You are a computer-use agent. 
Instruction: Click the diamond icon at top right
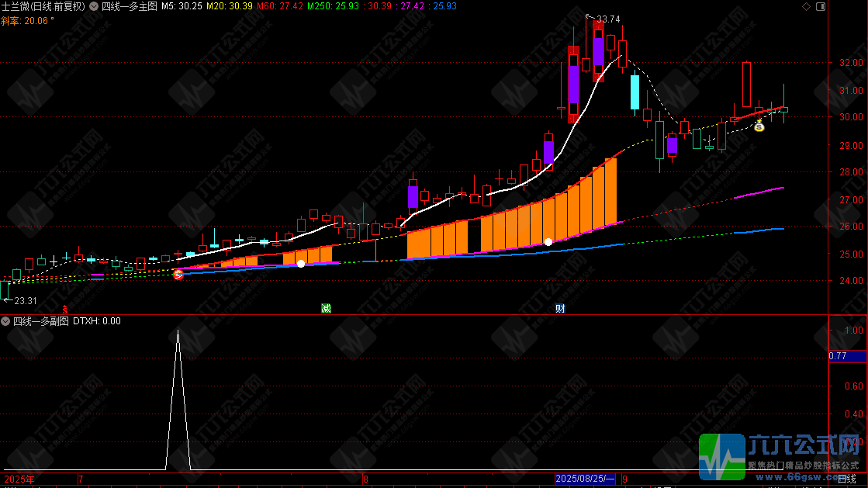pos(806,7)
